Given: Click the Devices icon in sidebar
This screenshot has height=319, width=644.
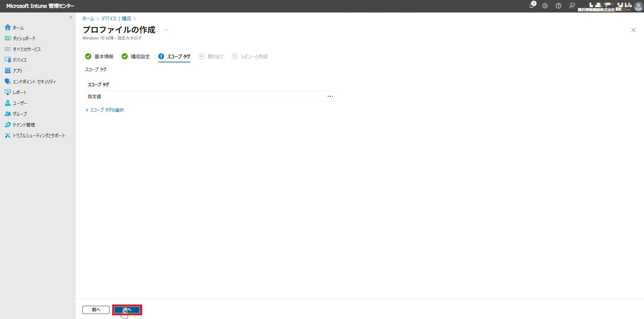Looking at the screenshot, I should coord(7,60).
